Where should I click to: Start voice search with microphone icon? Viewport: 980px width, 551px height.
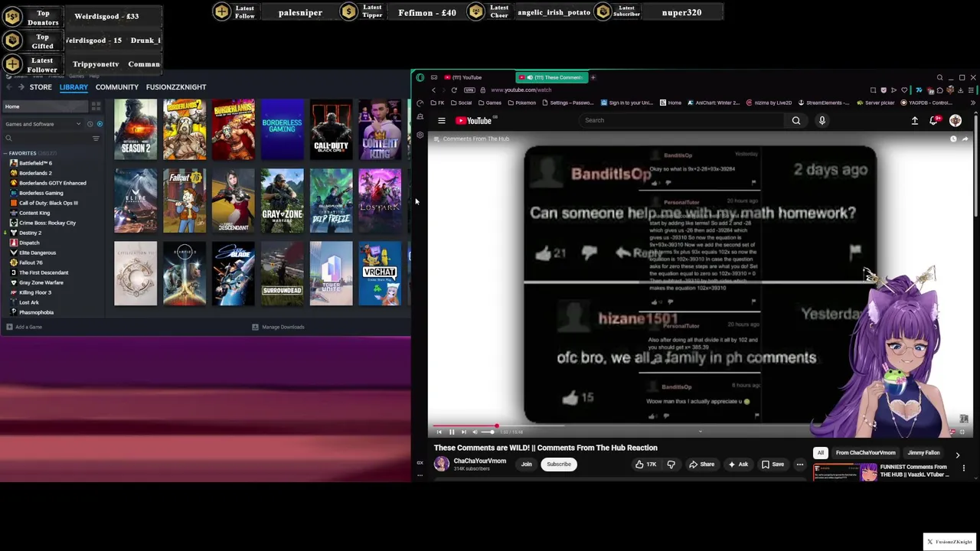822,120
